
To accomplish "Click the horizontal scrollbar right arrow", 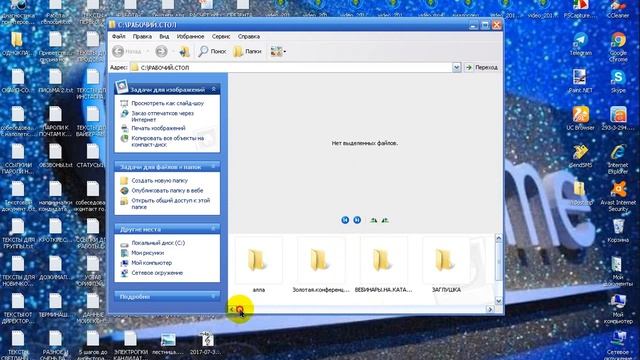I will (x=490, y=309).
